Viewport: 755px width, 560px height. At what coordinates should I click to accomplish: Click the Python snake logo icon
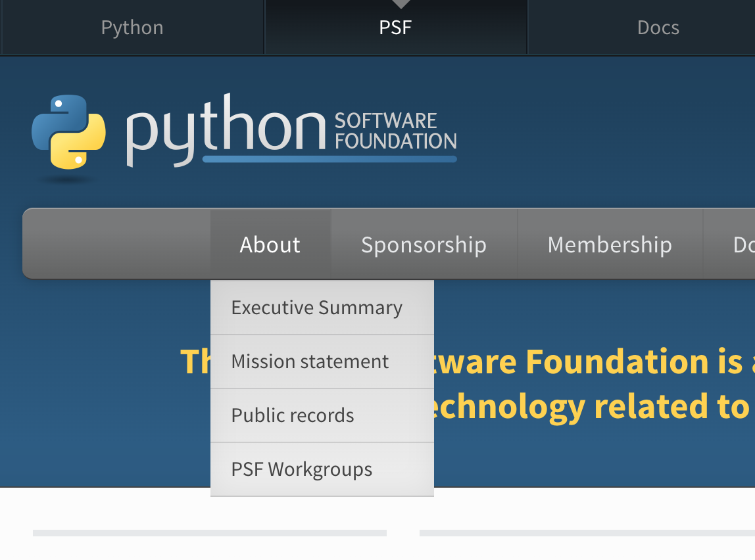click(68, 132)
